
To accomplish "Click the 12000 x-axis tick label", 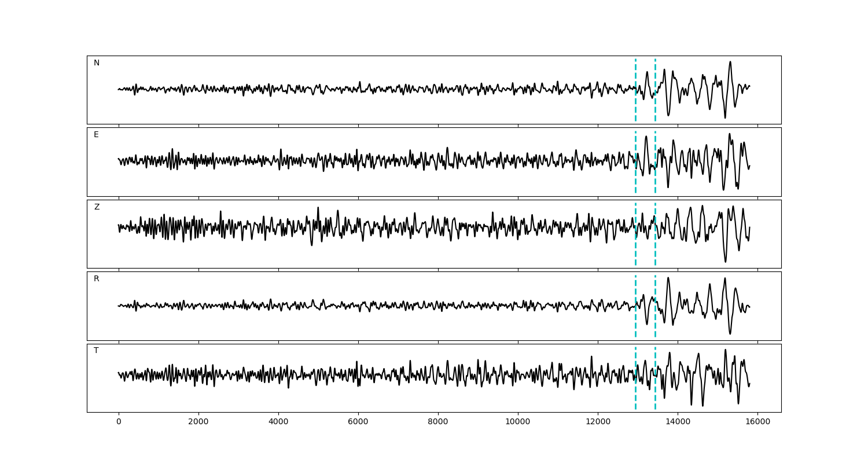I will pos(598,422).
